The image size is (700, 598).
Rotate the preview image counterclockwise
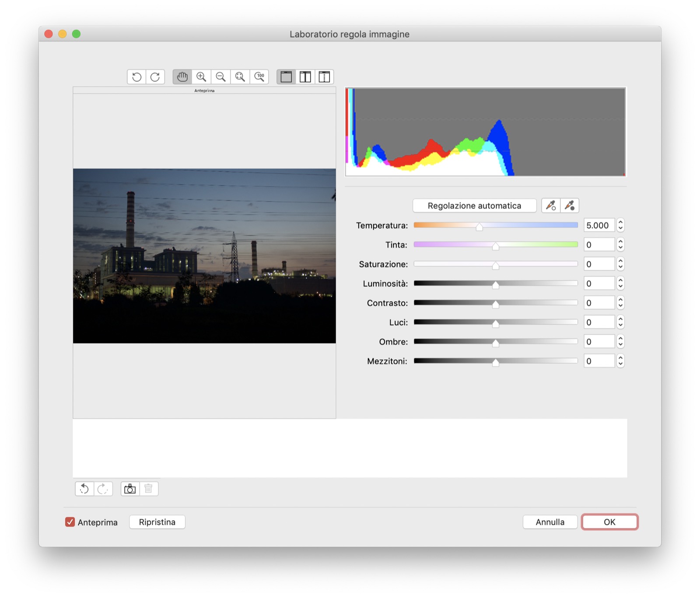point(136,77)
